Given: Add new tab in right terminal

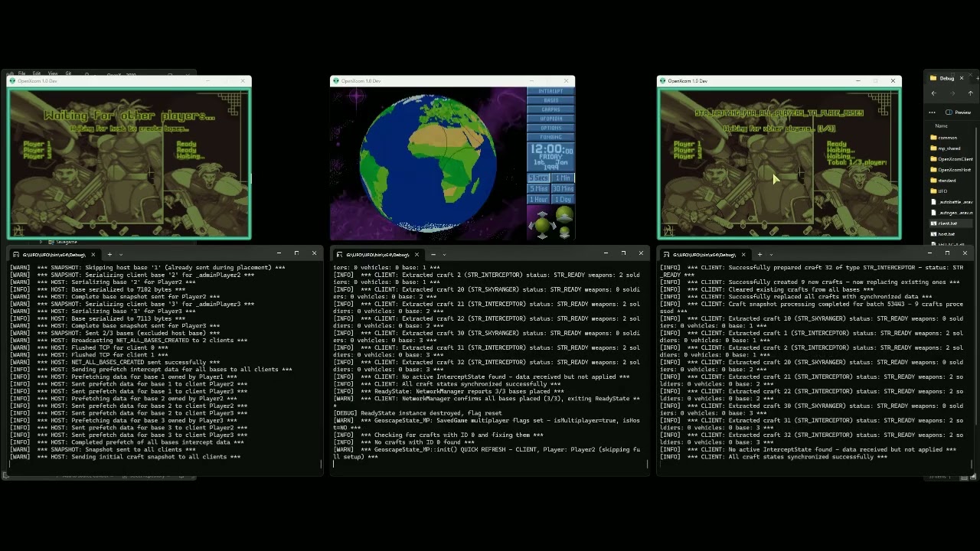Looking at the screenshot, I should (759, 254).
